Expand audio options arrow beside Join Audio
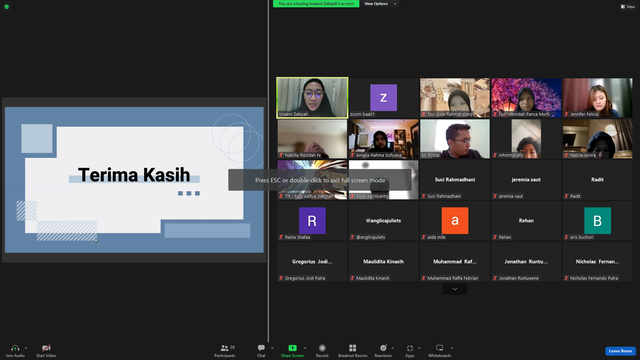Viewport: 640px width, 360px height. (x=26, y=348)
